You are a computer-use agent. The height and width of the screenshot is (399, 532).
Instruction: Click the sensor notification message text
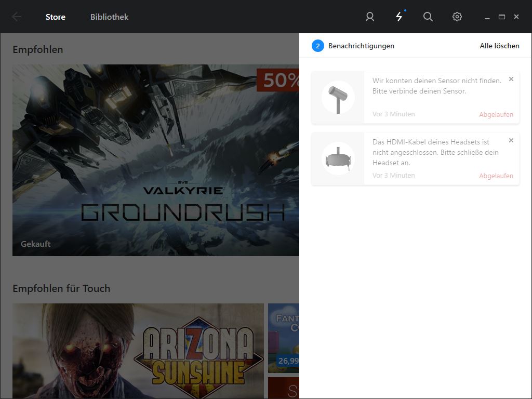pos(436,86)
